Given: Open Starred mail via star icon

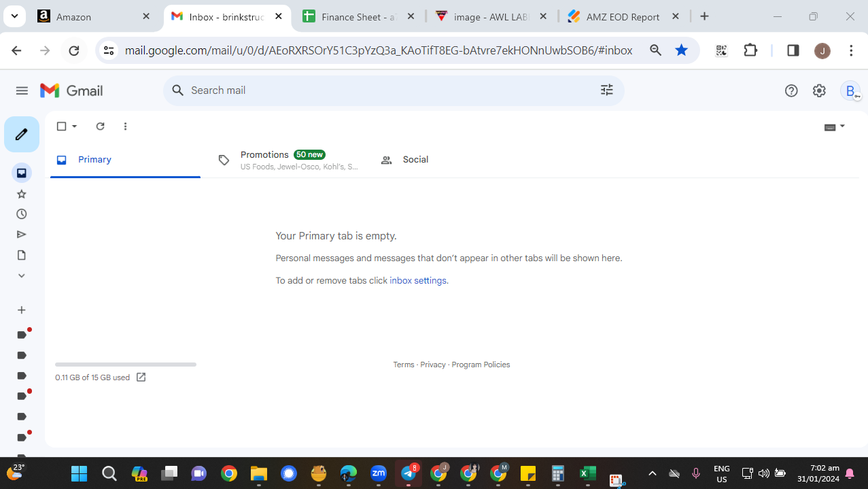Looking at the screenshot, I should coord(22,194).
